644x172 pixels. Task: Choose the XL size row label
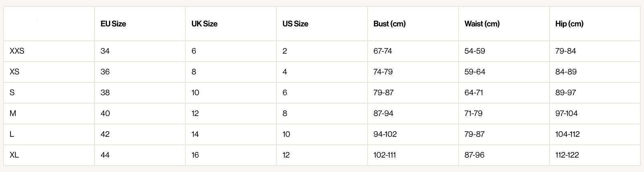14,155
